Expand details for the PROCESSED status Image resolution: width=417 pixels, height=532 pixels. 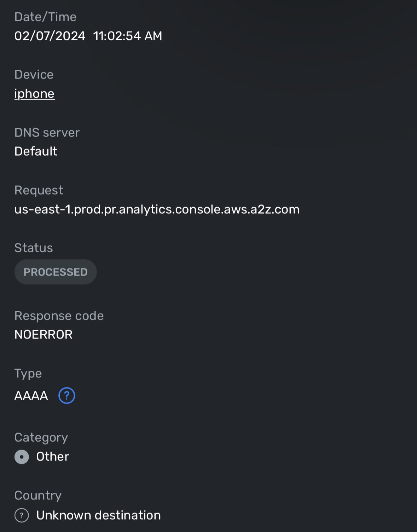[x=56, y=272]
